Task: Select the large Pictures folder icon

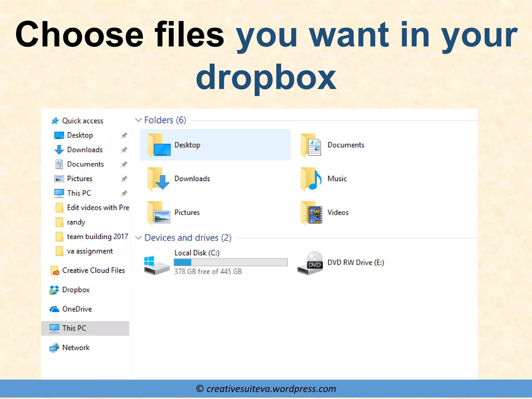Action: (159, 212)
